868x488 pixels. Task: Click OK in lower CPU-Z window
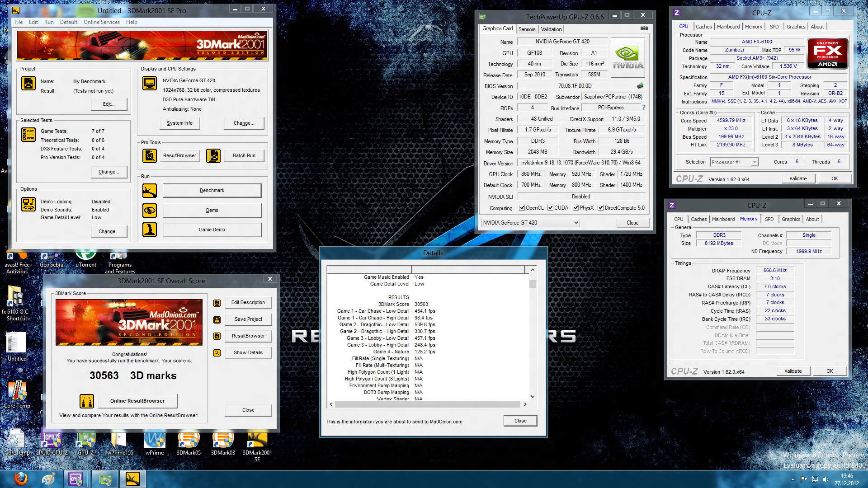pos(830,371)
